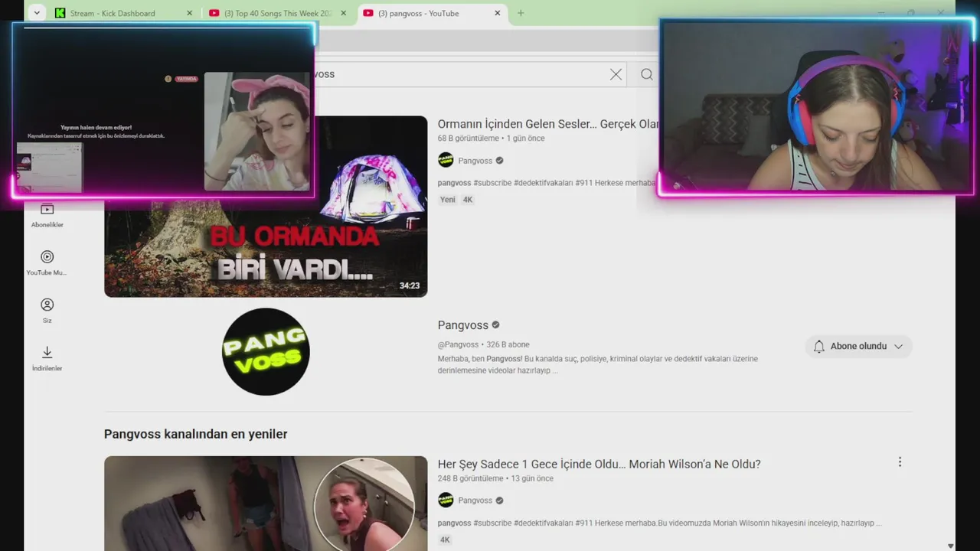Close the pangvoss YouTube tab

click(497, 13)
